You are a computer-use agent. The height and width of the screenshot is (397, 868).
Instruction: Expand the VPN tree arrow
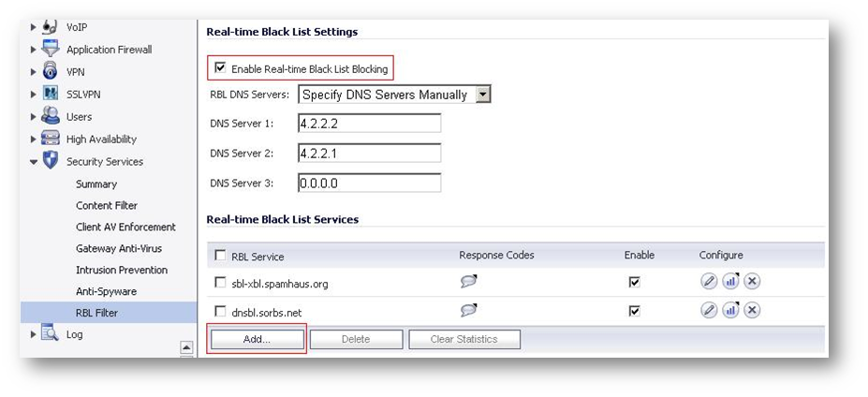click(x=33, y=72)
